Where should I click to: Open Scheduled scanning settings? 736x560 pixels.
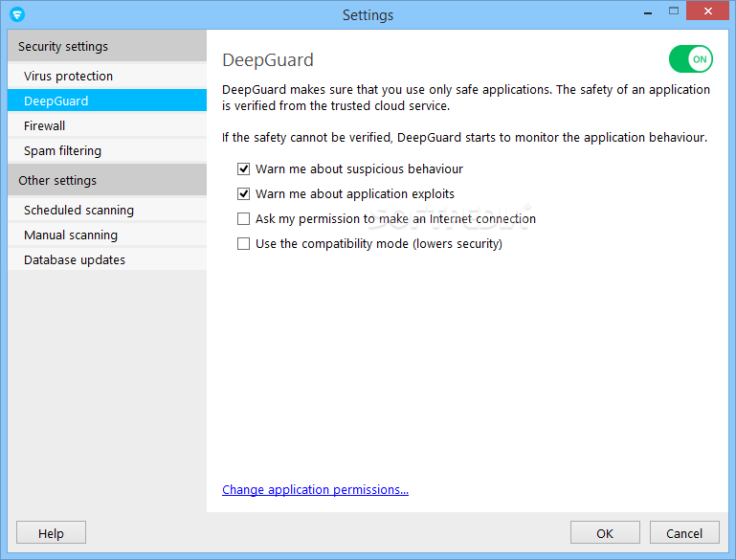click(107, 210)
